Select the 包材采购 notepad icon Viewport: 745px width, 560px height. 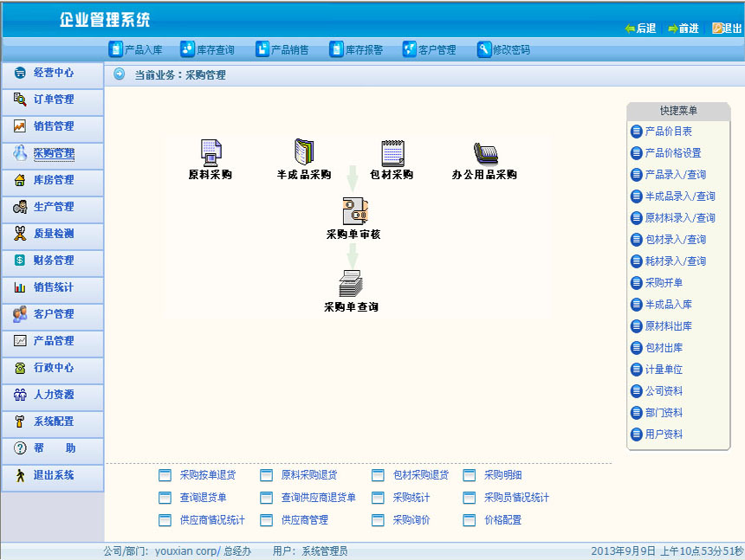coord(392,152)
